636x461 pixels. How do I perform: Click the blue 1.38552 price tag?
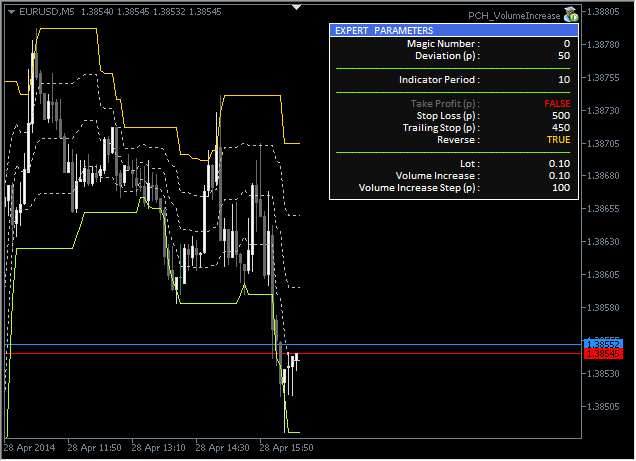coord(603,344)
